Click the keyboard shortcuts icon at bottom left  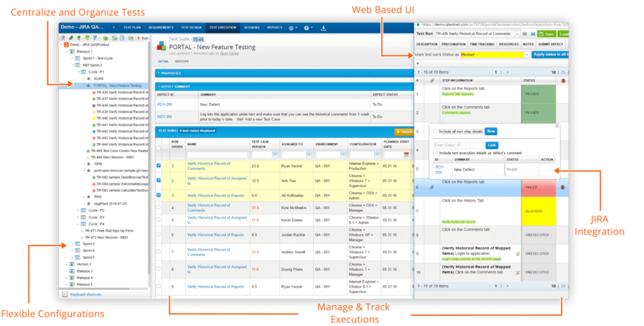[x=65, y=295]
